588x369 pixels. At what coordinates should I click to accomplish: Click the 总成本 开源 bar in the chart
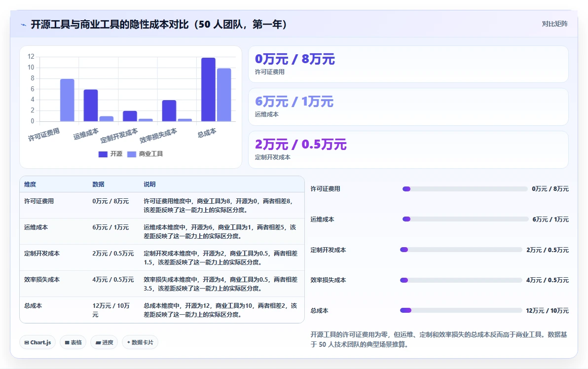point(208,90)
